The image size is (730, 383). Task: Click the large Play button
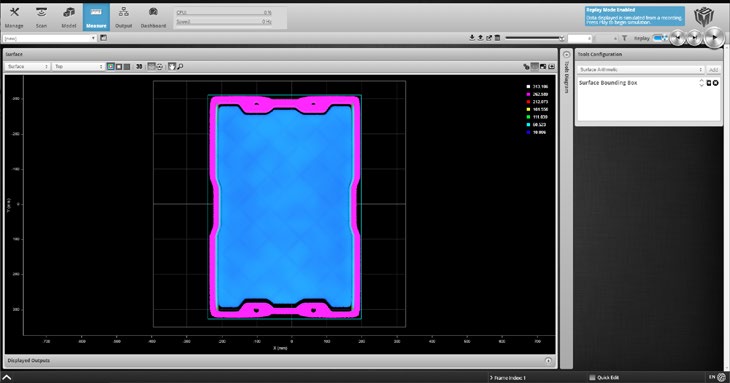click(714, 38)
